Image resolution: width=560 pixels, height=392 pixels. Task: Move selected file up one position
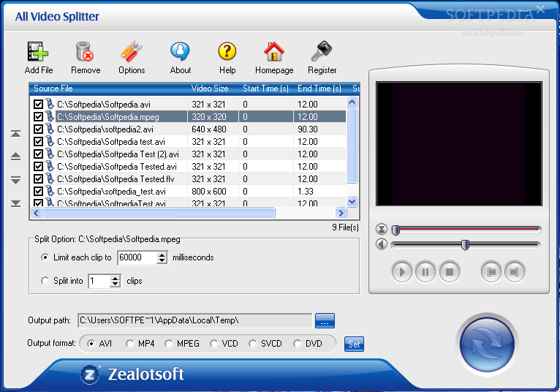(15, 157)
